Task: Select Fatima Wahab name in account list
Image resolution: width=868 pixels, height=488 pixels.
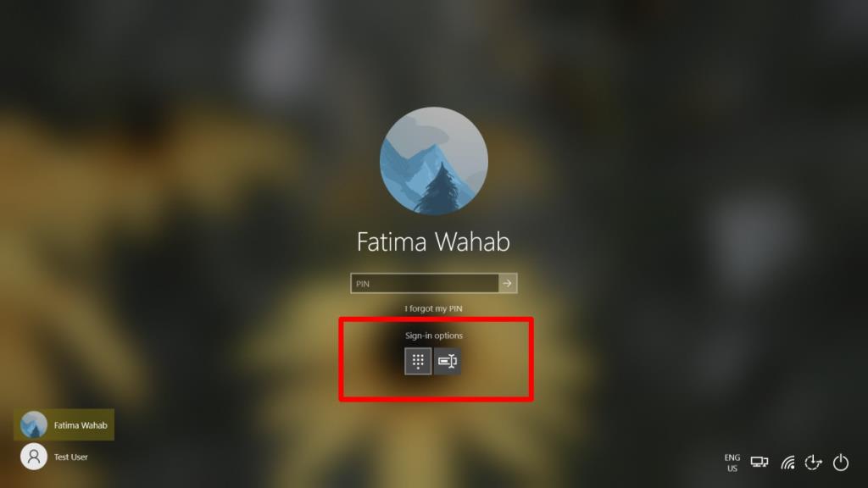Action: click(81, 425)
